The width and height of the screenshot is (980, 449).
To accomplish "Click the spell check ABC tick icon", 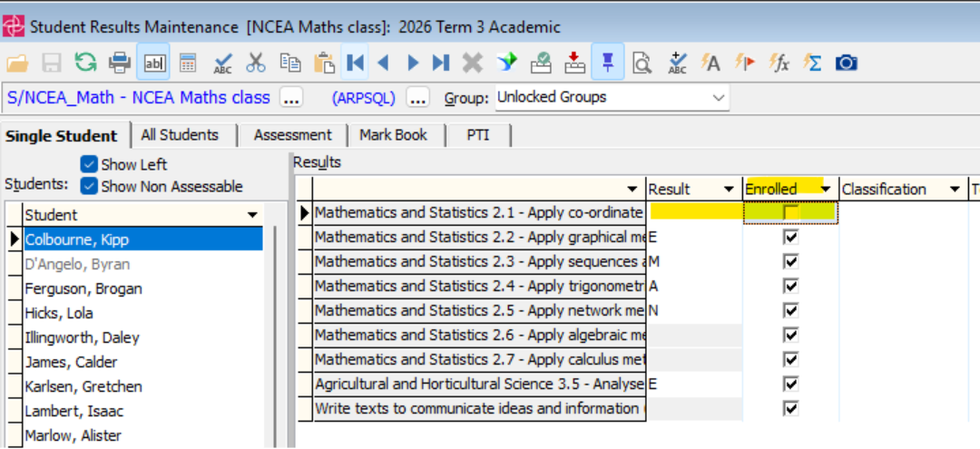I will tap(222, 63).
